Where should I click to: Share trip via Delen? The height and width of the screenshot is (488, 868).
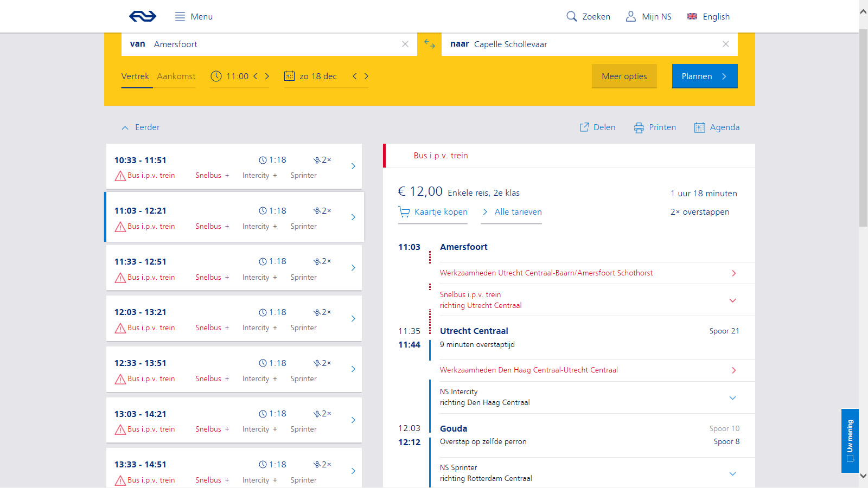(597, 127)
